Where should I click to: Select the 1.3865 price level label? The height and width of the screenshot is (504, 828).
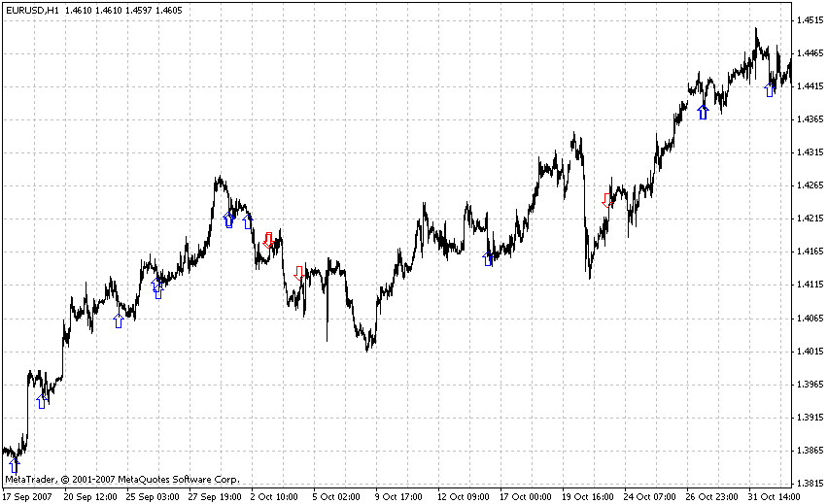tap(811, 451)
